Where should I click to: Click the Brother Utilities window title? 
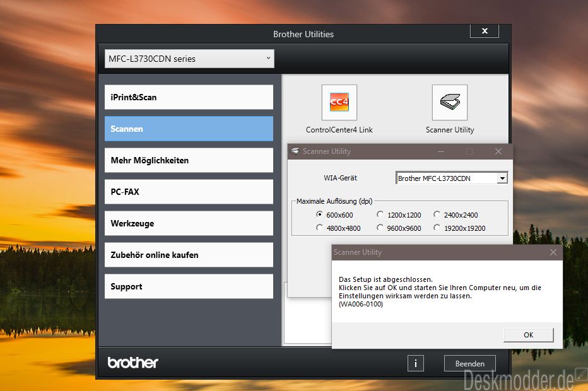click(303, 34)
